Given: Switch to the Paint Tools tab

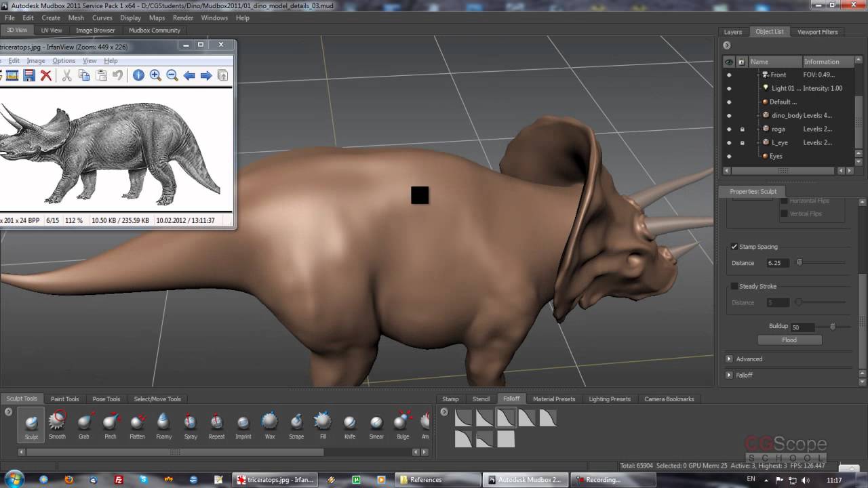Looking at the screenshot, I should pyautogui.click(x=64, y=399).
